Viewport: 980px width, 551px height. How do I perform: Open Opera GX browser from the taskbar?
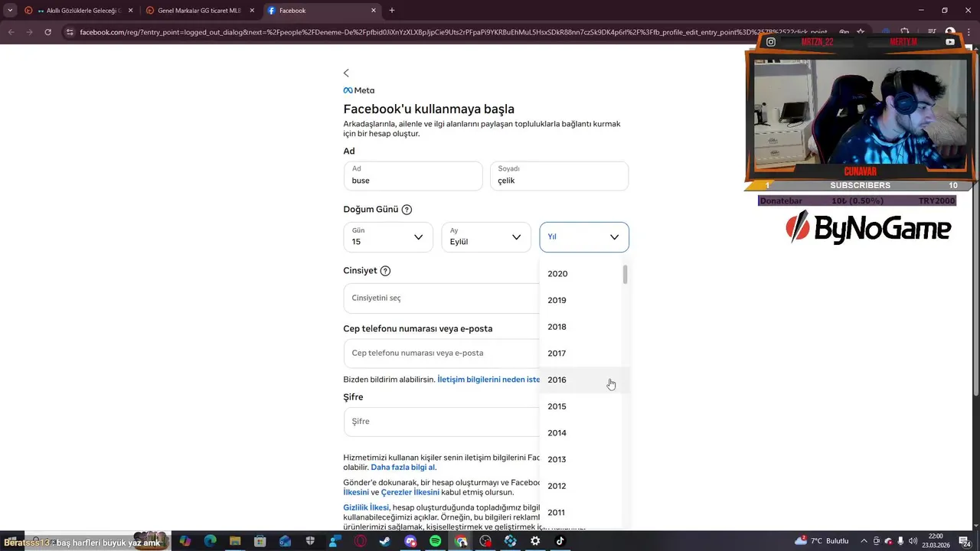point(360,541)
